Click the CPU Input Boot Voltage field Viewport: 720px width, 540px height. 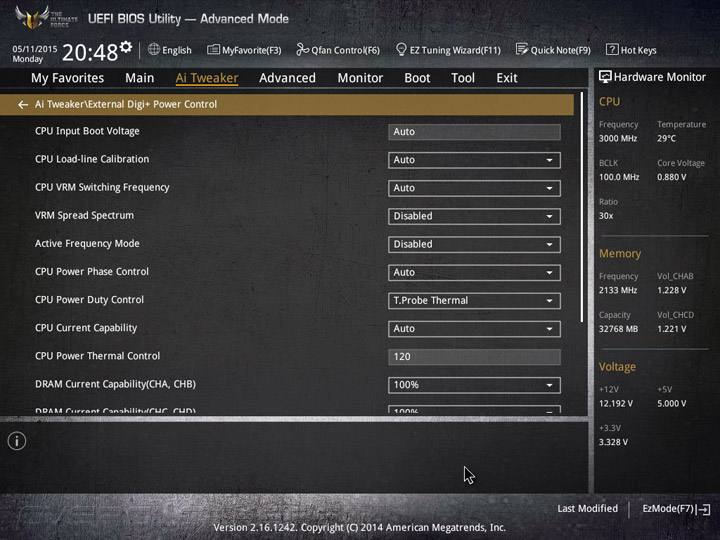[474, 132]
